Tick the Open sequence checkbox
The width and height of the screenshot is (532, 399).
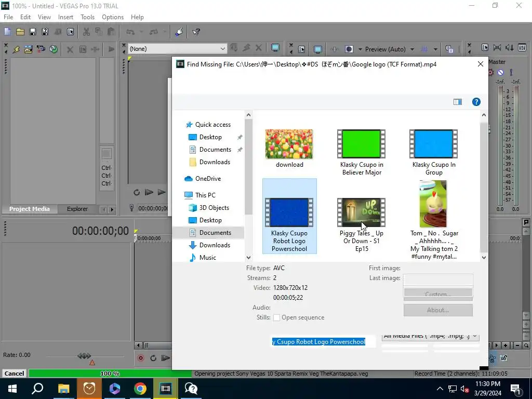[x=276, y=317]
